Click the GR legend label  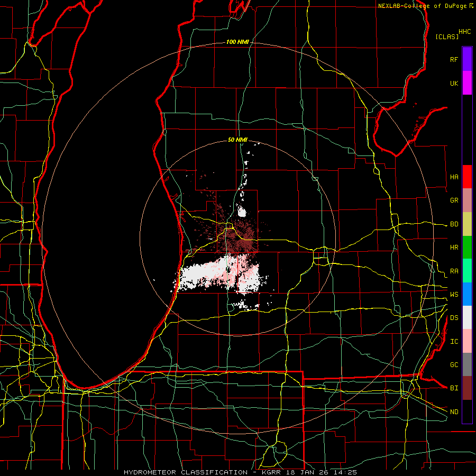click(454, 200)
